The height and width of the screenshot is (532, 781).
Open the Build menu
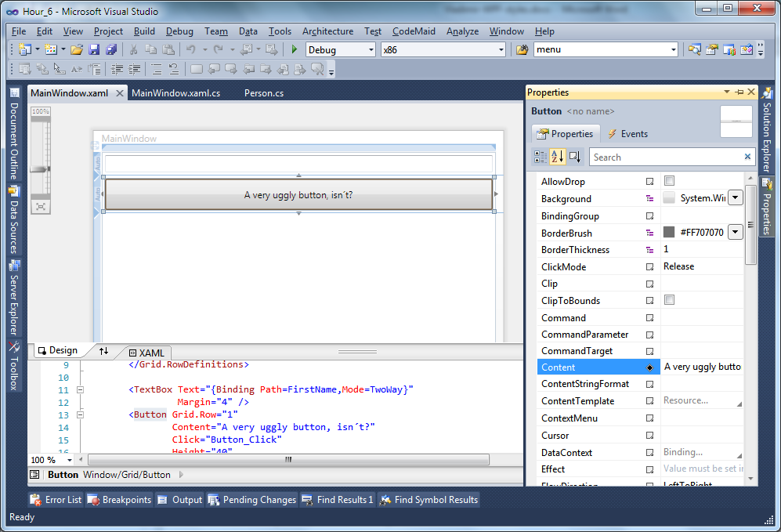[x=144, y=31]
